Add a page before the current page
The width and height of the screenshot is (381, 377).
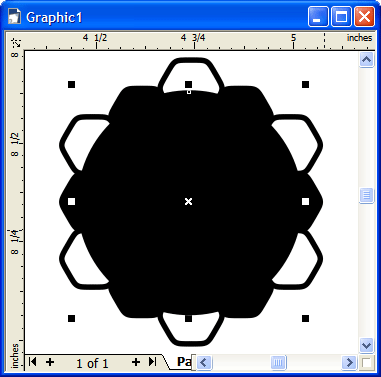pyautogui.click(x=50, y=362)
